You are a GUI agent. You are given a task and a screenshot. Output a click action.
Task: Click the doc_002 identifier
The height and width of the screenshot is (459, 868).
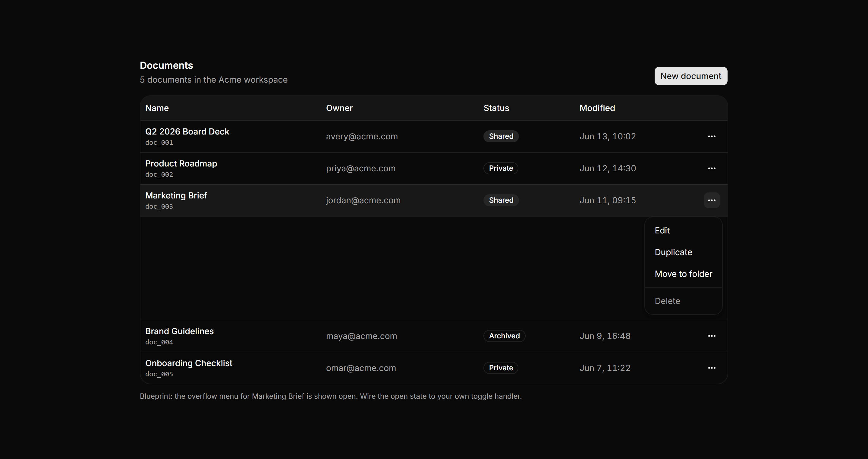(159, 175)
